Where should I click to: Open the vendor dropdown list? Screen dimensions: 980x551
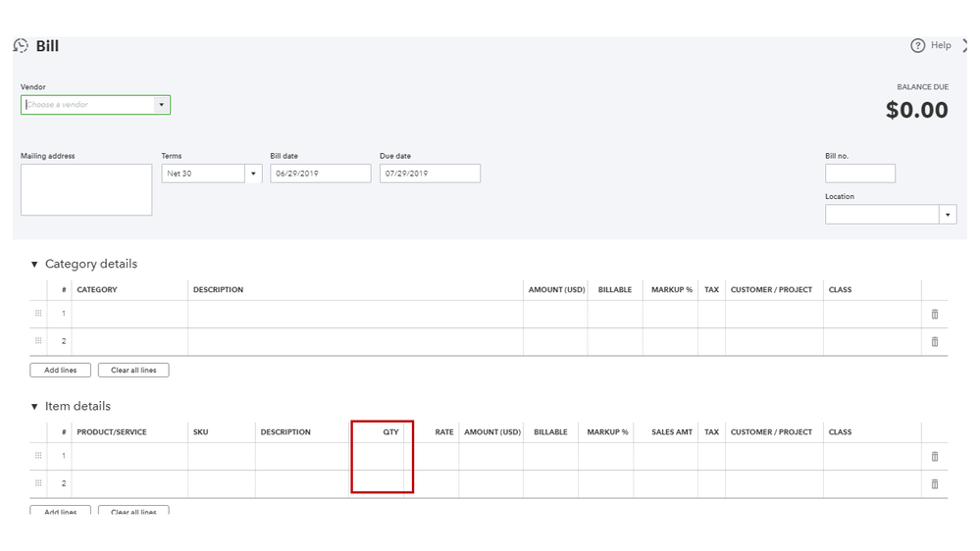[x=162, y=105]
